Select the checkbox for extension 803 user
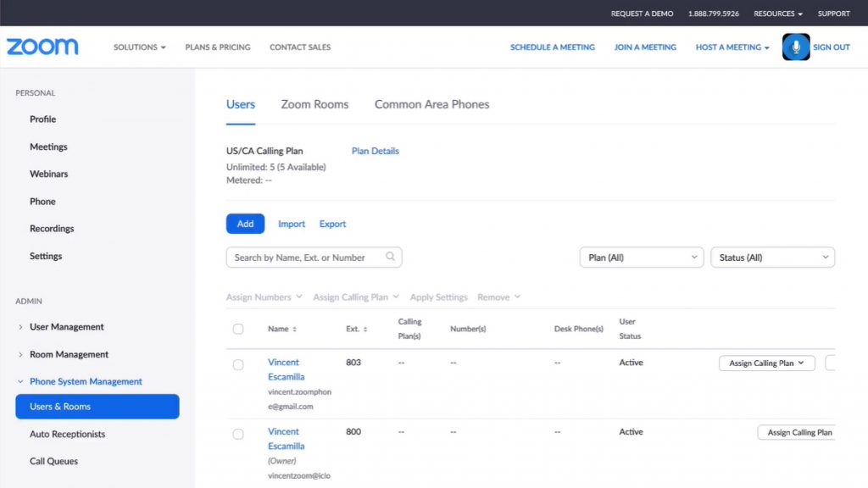 tap(238, 364)
